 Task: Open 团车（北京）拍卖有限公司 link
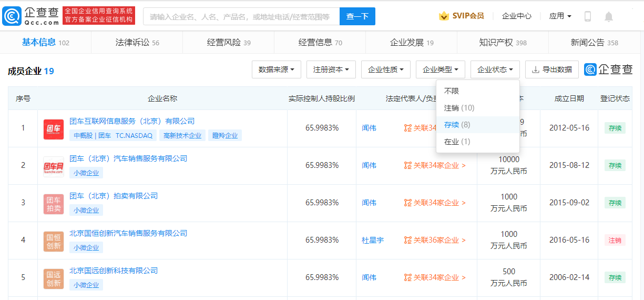click(x=114, y=196)
